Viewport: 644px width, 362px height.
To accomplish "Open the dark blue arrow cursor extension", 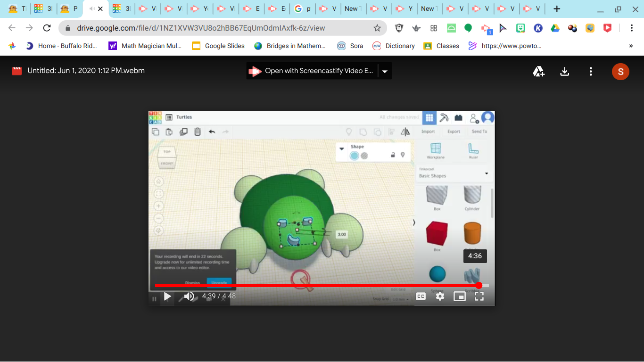I will coord(503,28).
